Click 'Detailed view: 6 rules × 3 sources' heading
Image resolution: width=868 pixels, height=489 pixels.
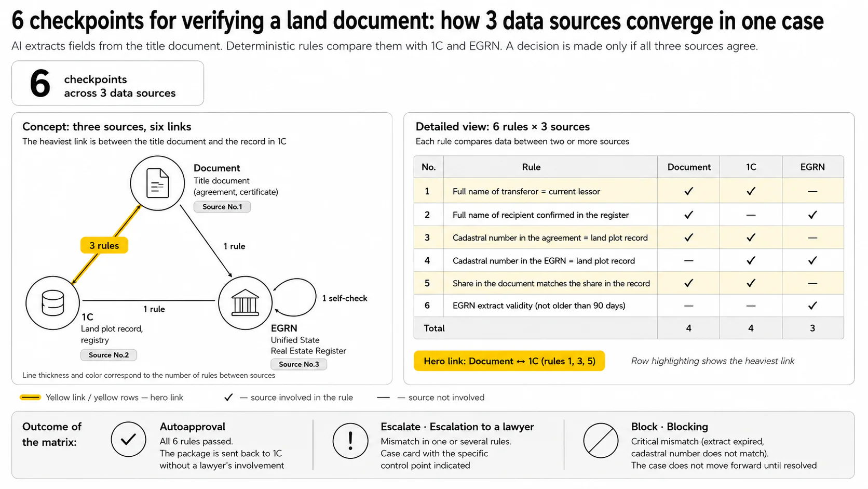[x=503, y=127]
